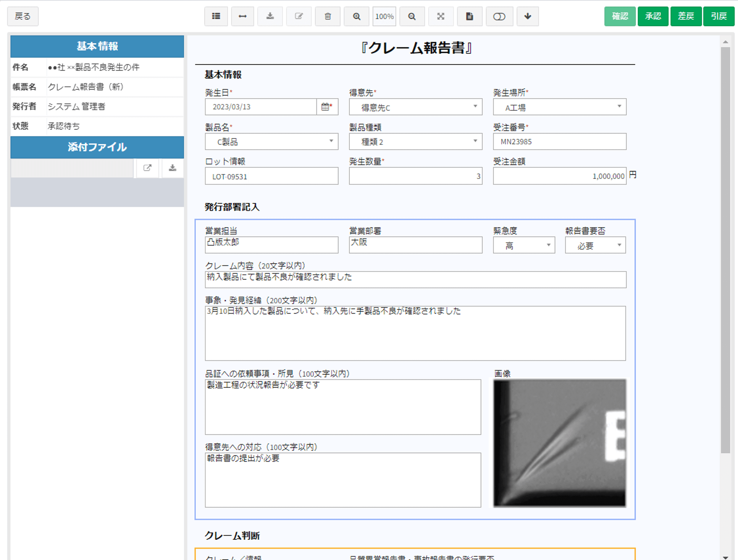Click the list view icon in toolbar
Viewport: 738px width, 560px height.
216,16
